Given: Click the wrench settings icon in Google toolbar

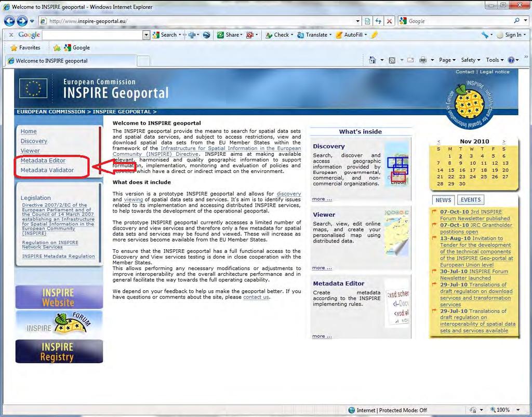Looking at the screenshot, I should point(485,35).
